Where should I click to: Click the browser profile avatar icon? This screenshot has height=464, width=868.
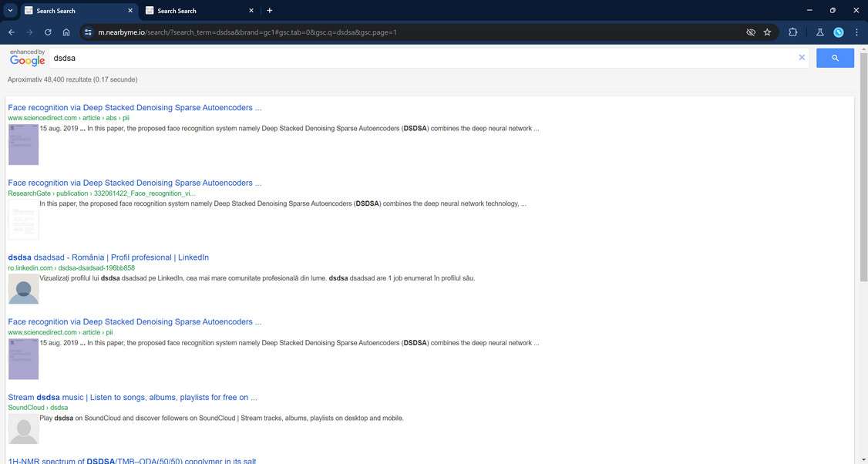839,32
